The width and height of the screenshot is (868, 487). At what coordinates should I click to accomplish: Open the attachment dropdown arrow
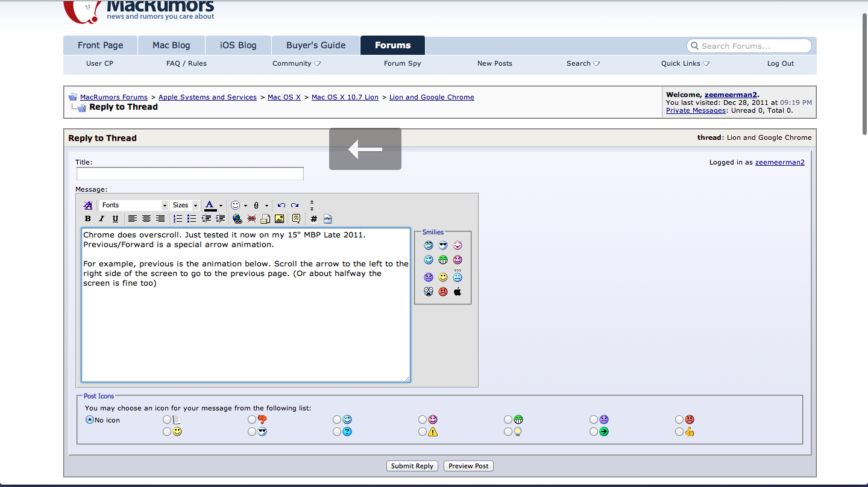point(266,205)
